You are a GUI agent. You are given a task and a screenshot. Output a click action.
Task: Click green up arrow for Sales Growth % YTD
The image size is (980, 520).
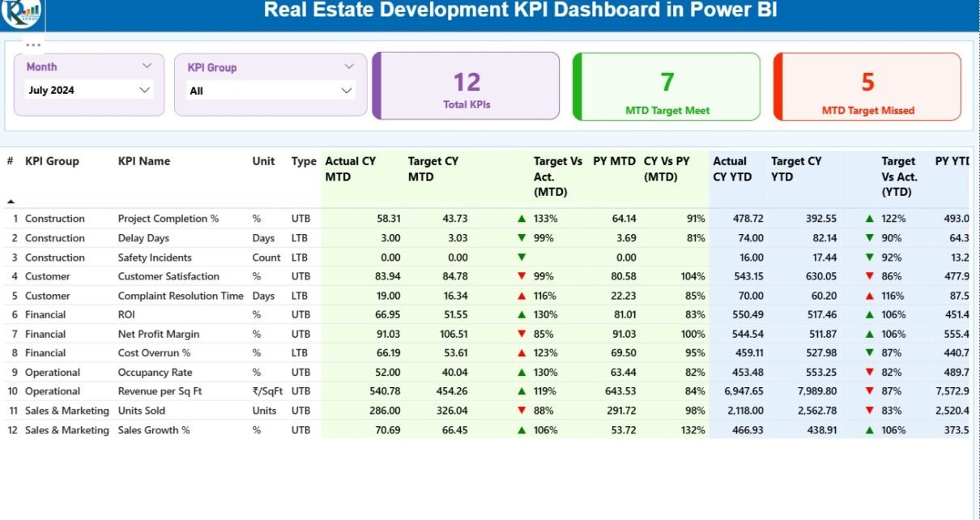click(870, 430)
